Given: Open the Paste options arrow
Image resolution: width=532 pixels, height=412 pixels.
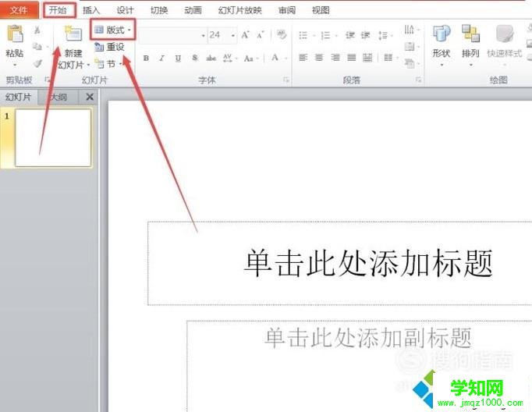Looking at the screenshot, I should click(x=15, y=65).
